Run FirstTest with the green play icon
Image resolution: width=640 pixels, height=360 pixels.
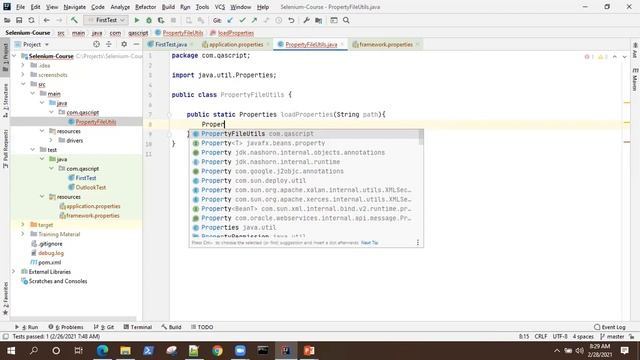point(137,20)
